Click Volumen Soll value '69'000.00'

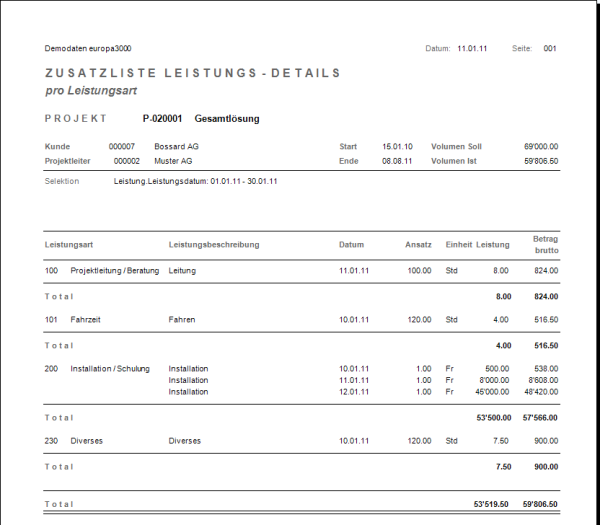(x=541, y=147)
